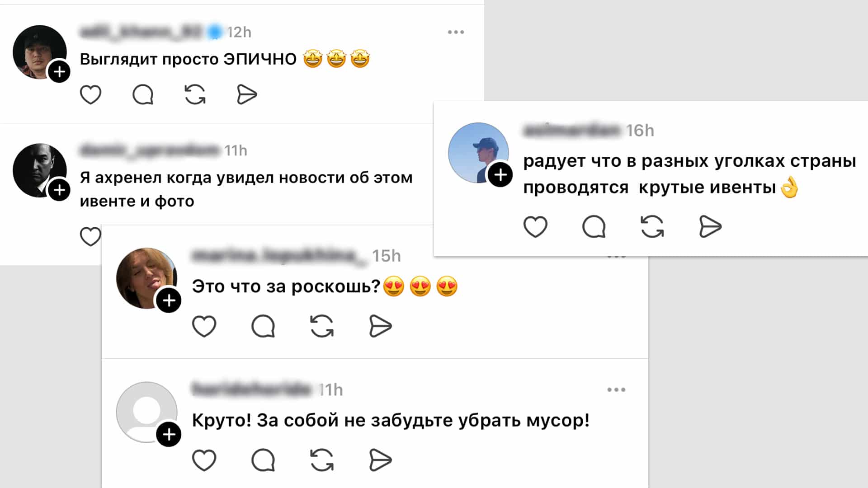The height and width of the screenshot is (488, 868).
Task: Open three-dot menu on the 12h comment
Action: coord(456,32)
